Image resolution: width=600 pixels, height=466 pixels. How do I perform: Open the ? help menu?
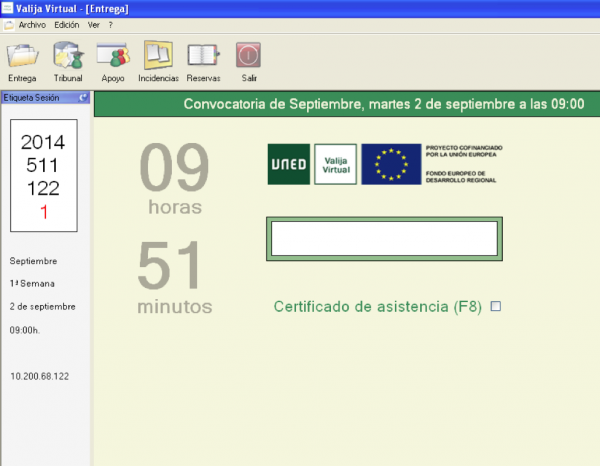[x=110, y=24]
